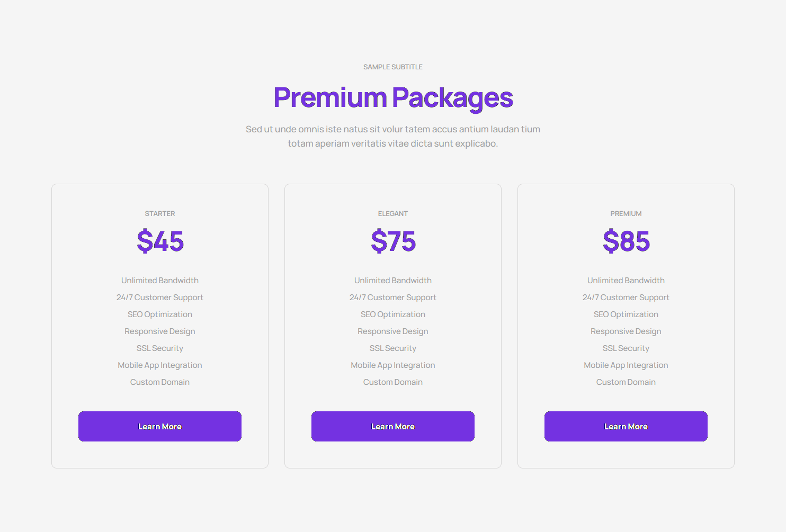Click the PREMIUM plan label
Image resolution: width=786 pixels, height=532 pixels.
(x=626, y=213)
